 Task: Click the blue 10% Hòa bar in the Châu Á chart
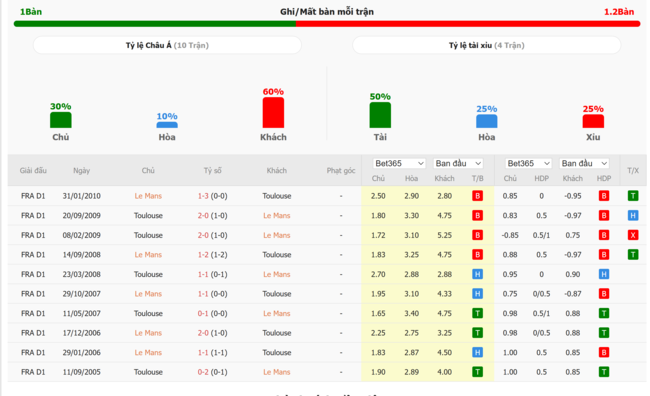(x=167, y=125)
